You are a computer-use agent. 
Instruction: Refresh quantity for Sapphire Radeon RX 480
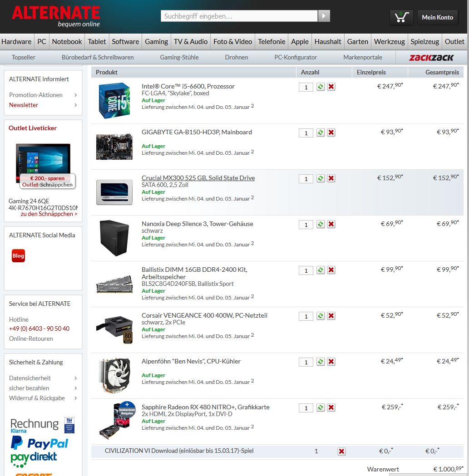(321, 407)
